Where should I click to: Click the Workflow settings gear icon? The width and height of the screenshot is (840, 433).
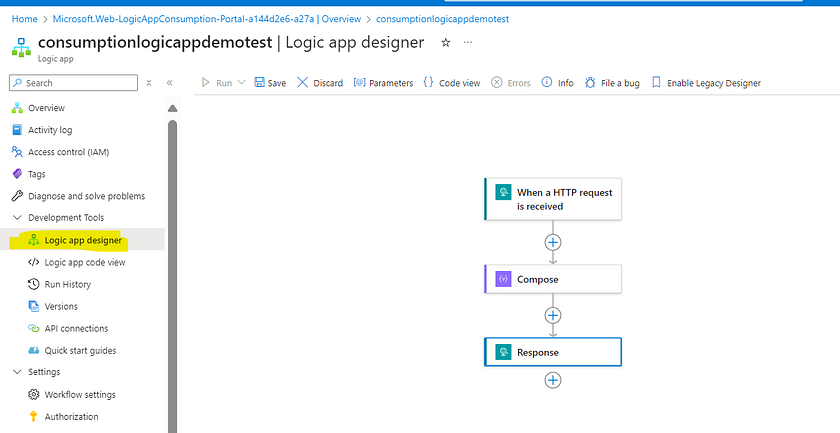point(34,394)
